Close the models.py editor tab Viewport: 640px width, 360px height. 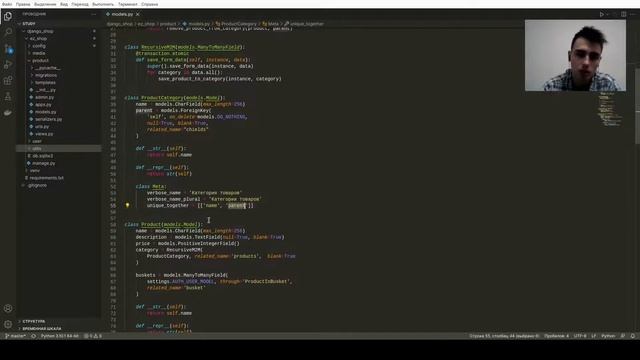[x=138, y=14]
